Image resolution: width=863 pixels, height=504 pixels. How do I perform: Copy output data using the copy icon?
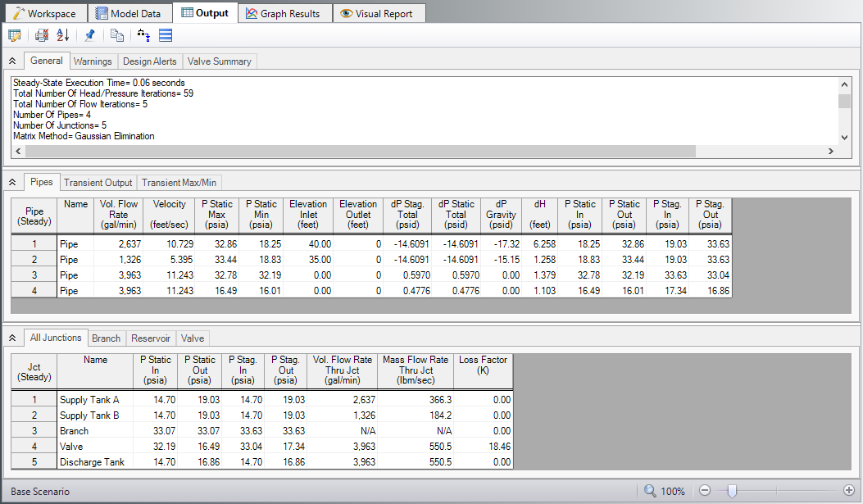pos(117,34)
